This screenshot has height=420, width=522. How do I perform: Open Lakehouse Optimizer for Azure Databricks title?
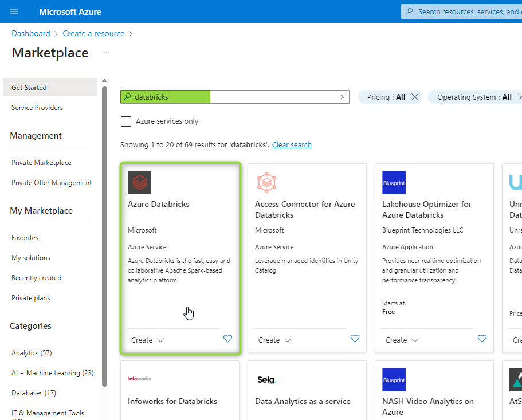427,209
